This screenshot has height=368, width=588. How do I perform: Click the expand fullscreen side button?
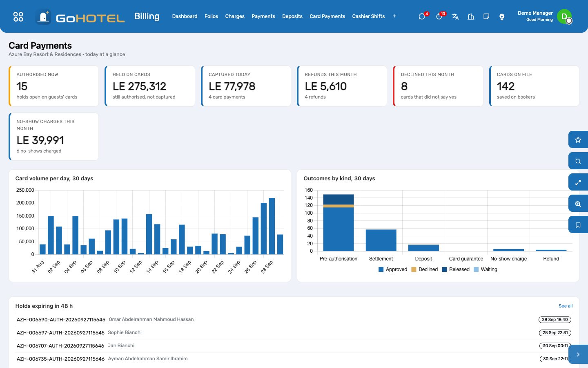[578, 182]
